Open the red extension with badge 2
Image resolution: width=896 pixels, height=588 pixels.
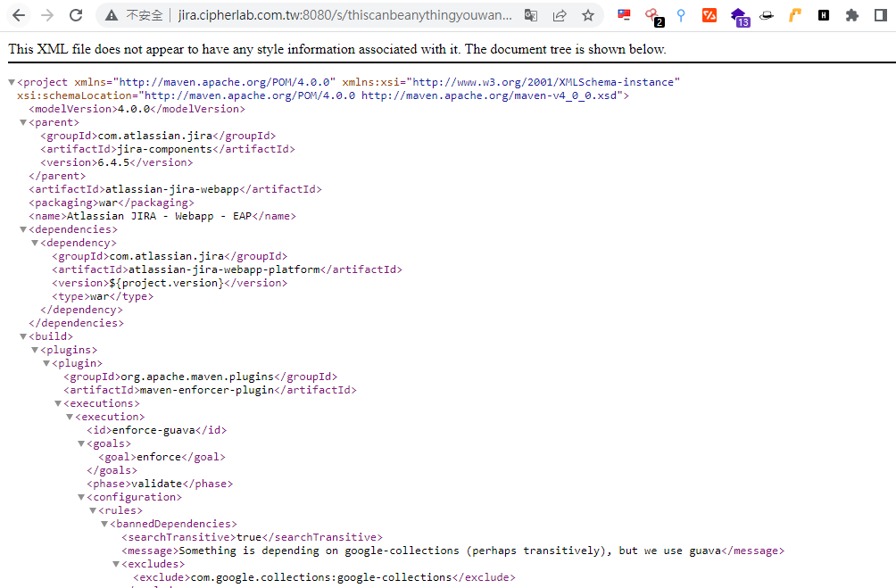[x=653, y=17]
